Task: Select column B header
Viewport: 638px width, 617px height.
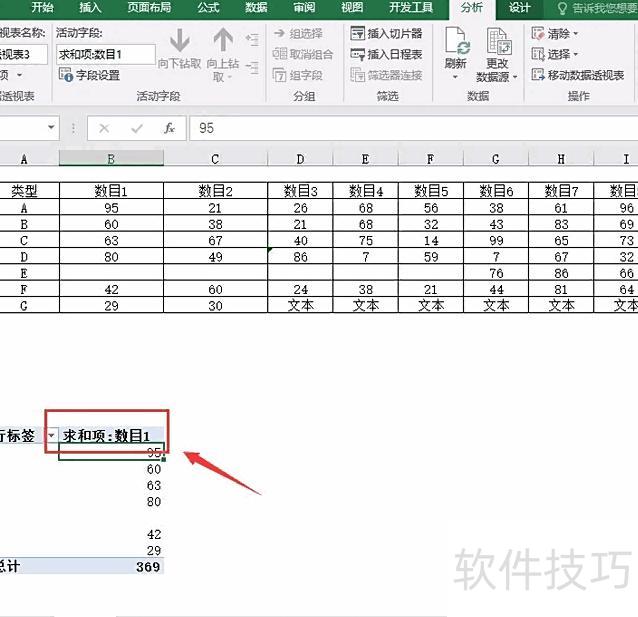Action: tap(111, 159)
